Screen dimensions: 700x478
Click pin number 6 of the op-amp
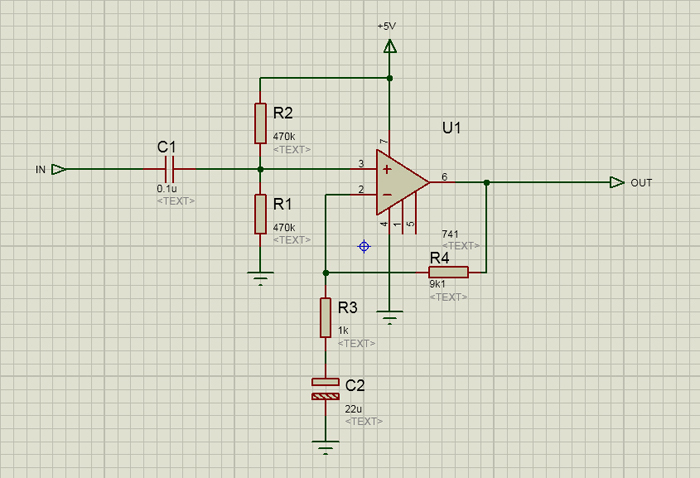[444, 177]
